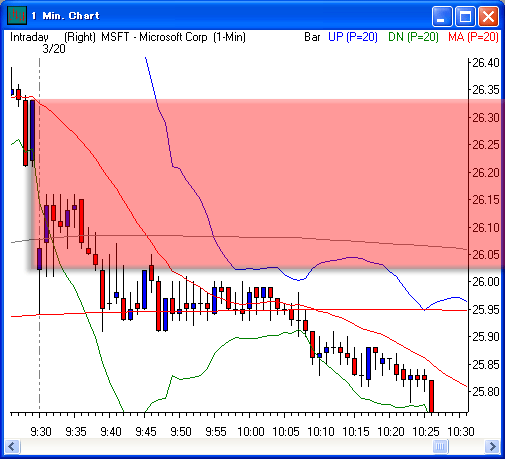The width and height of the screenshot is (505, 459).
Task: Click the 26.40 price axis label
Action: [486, 63]
